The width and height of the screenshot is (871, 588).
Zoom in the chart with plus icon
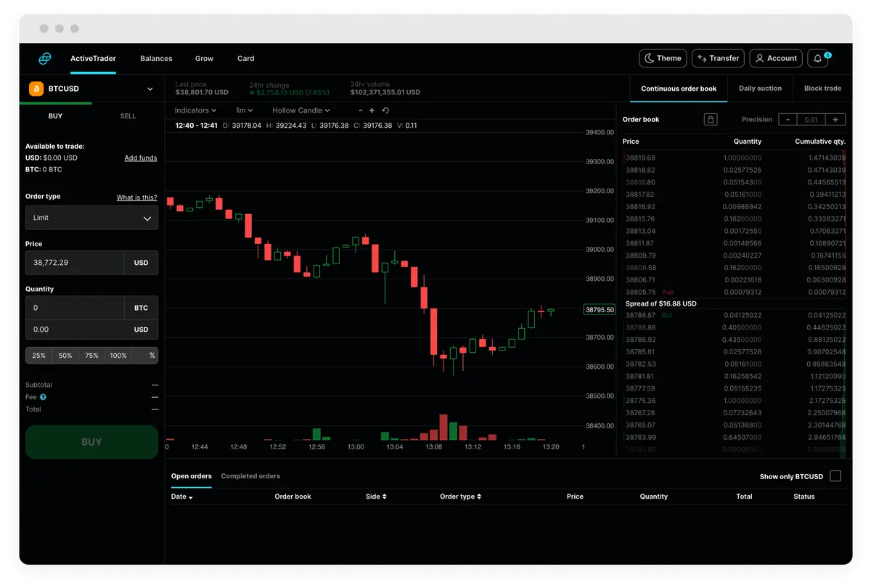coord(372,111)
